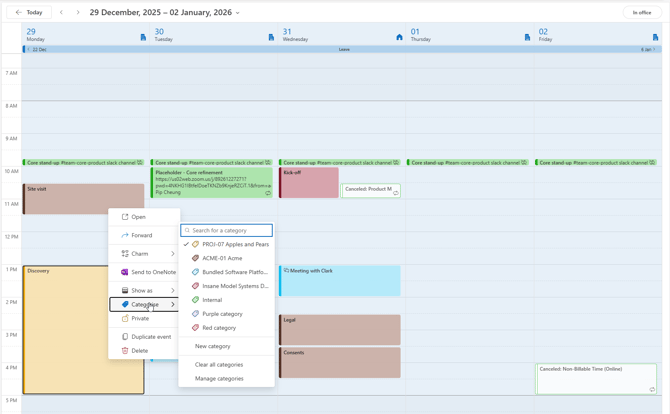Open the date range dropdown in header
This screenshot has height=414, width=670.
pos(237,13)
